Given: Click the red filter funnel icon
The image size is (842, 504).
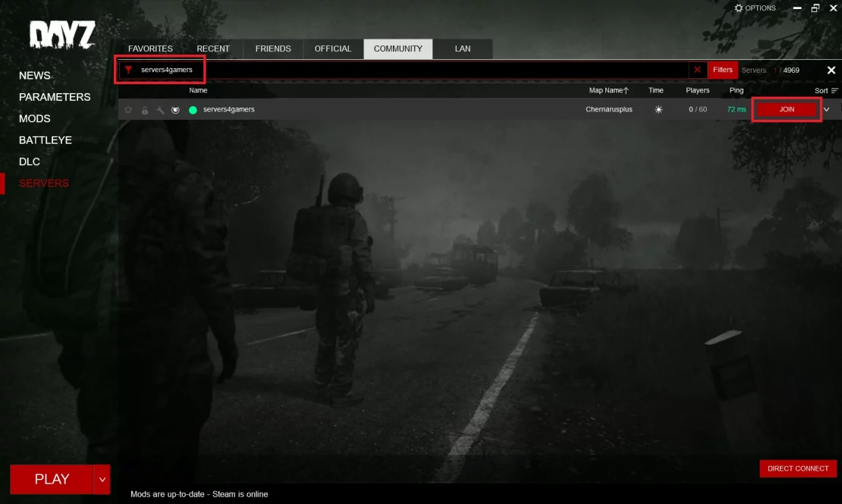Looking at the screenshot, I should click(x=128, y=70).
